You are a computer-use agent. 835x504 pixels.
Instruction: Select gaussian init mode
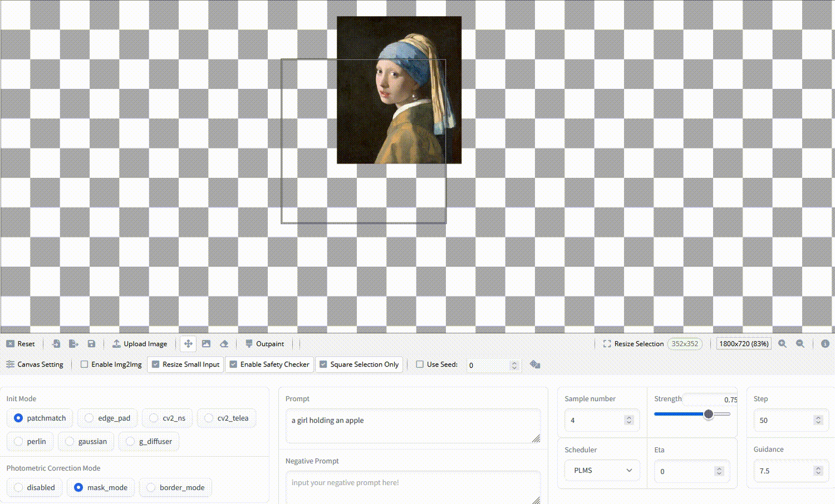(x=86, y=441)
